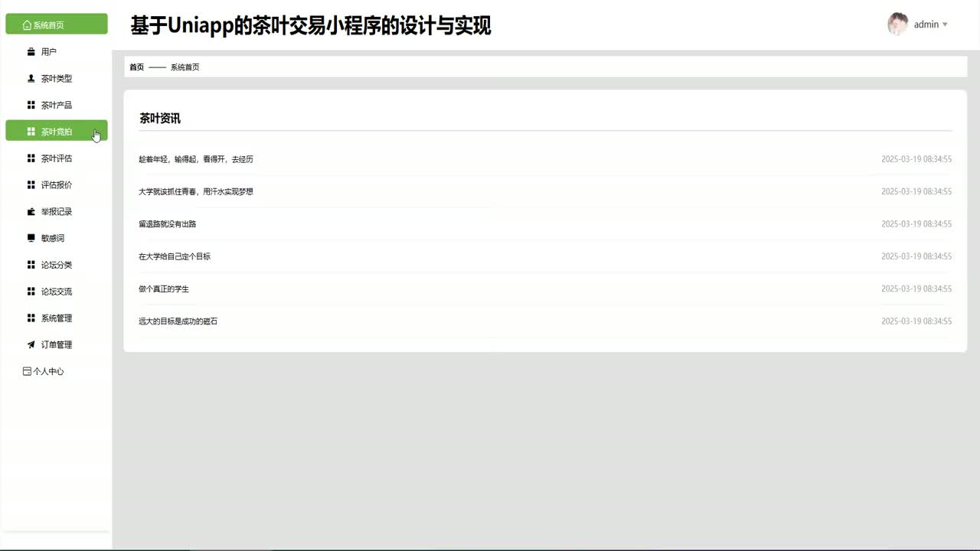Open the admin account dropdown arrow
Screen dimensions: 980x551
coord(945,24)
